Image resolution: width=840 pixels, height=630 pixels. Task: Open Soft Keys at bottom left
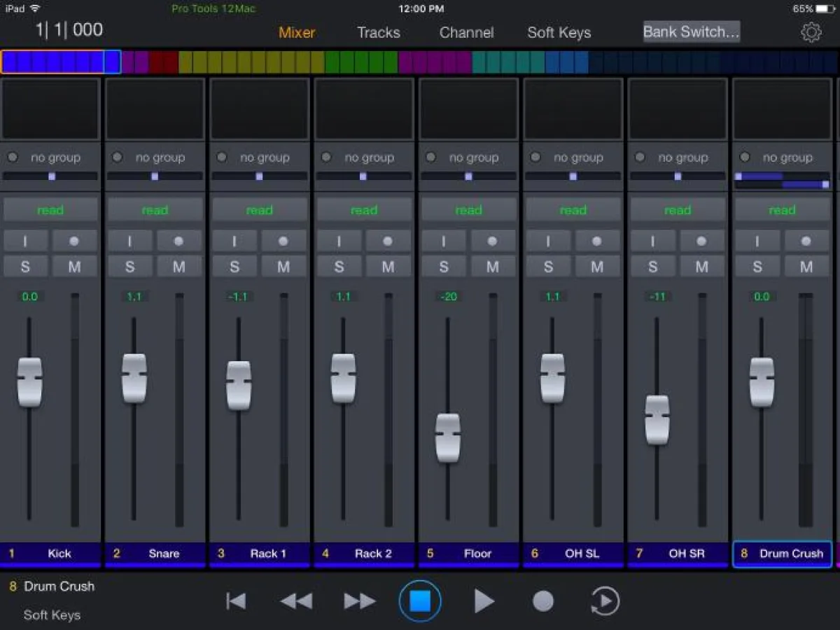coord(52,615)
